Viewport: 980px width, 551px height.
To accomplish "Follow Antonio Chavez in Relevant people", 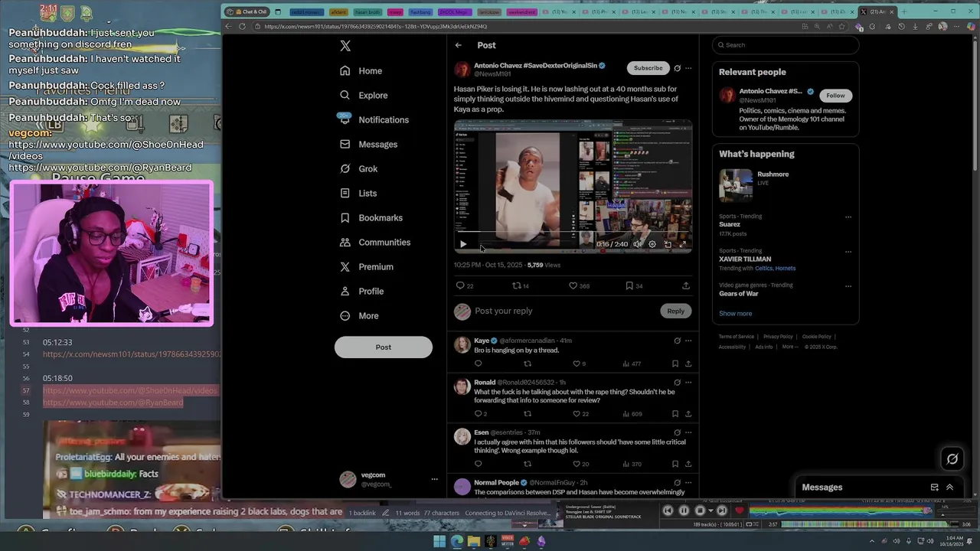I will [x=835, y=96].
